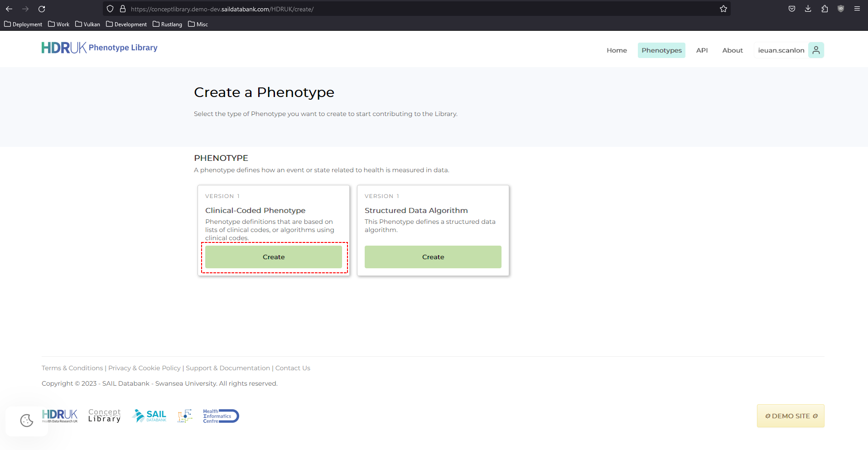Screen dimensions: 868x450
Task: Open the Terms & Conditions link
Action: pos(72,368)
